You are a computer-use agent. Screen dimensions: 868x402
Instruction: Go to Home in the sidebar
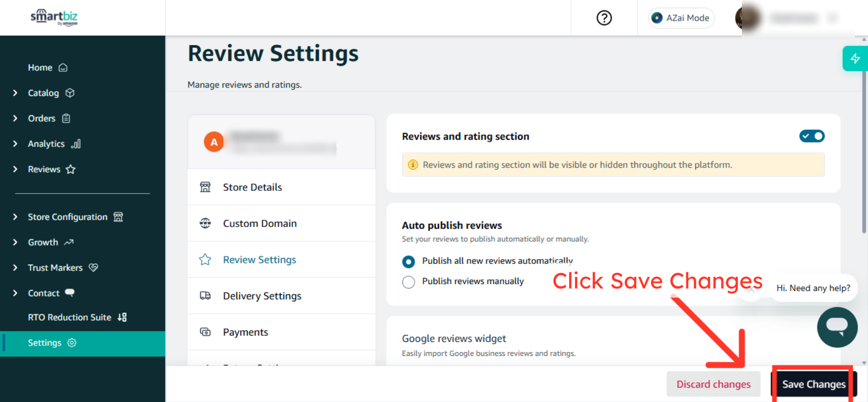[40, 67]
